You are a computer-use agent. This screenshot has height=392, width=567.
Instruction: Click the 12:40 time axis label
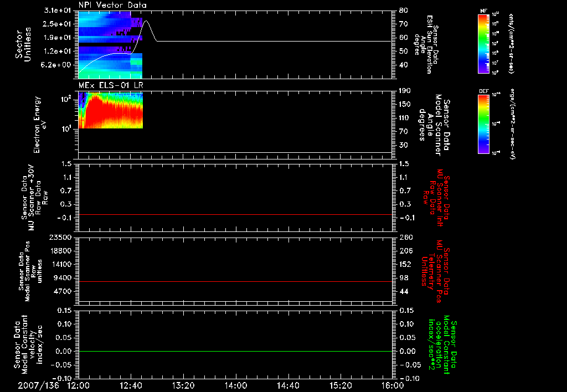click(131, 385)
